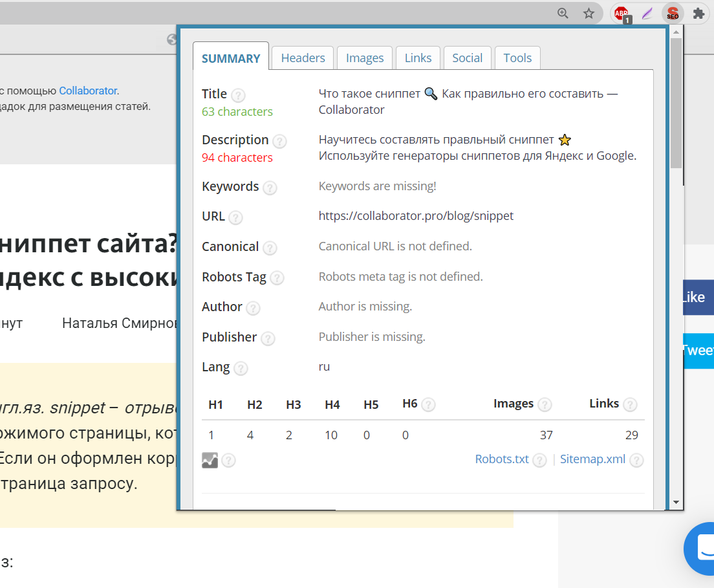
Task: Open the Sitemap.xml link
Action: tap(592, 459)
